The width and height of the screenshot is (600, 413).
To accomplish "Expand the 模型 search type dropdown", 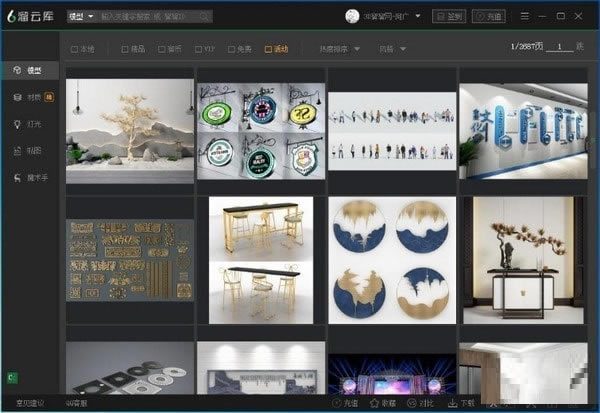I will pos(81,16).
